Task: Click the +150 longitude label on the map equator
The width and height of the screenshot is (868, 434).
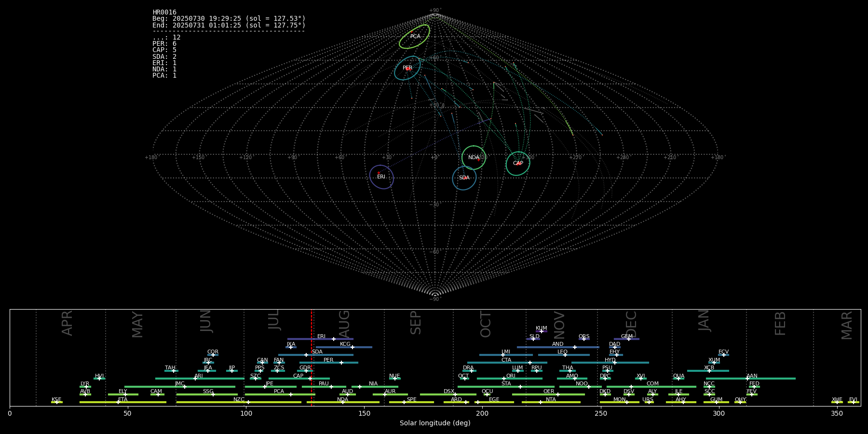Action: click(198, 158)
